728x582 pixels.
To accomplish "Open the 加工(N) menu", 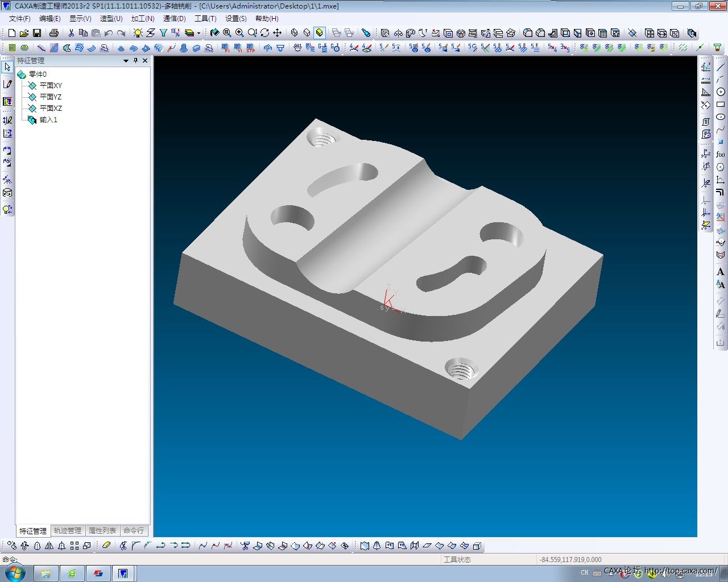I will (142, 18).
